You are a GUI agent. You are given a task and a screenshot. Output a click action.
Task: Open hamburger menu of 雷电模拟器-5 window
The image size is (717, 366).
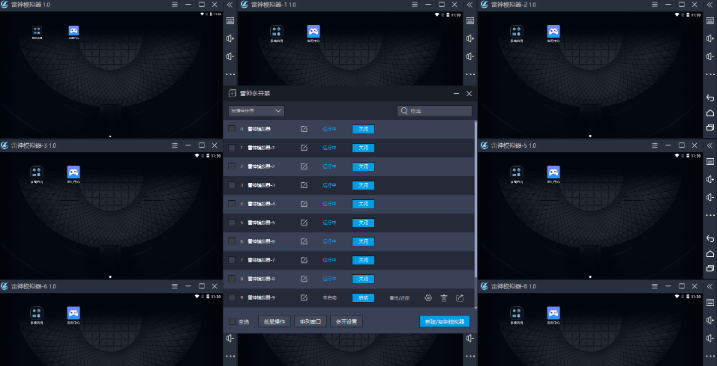point(655,145)
